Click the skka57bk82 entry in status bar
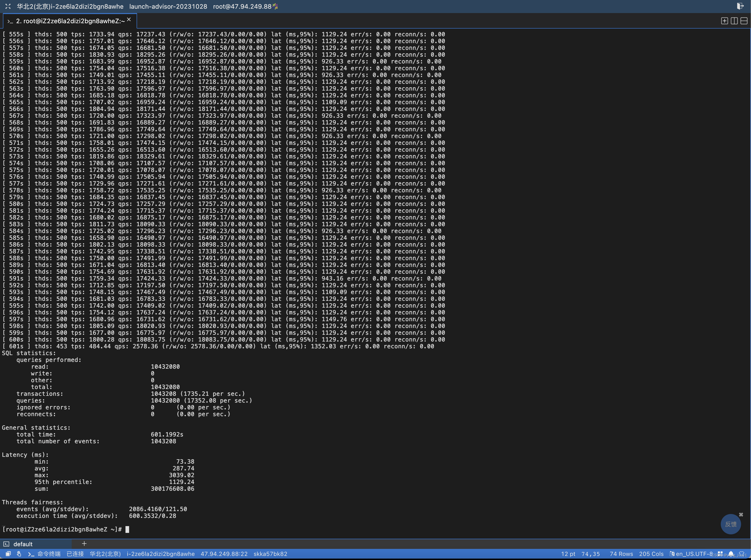The image size is (751, 560). point(271,554)
